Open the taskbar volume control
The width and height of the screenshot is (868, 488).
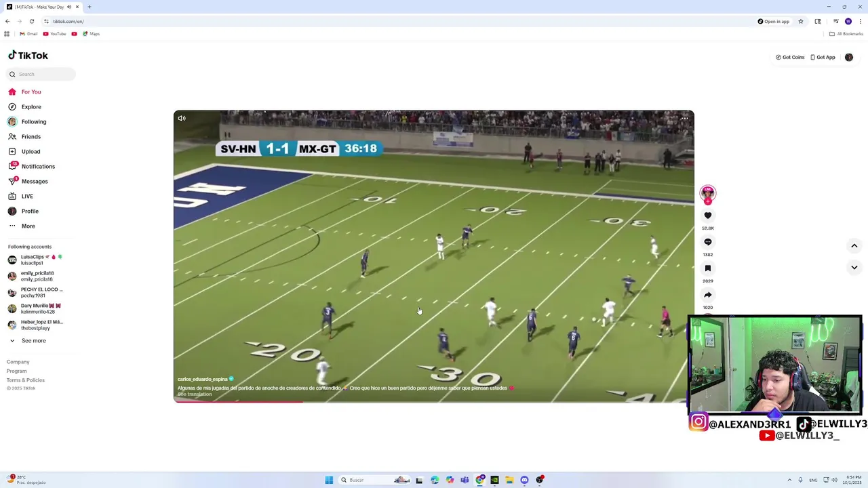click(x=834, y=480)
